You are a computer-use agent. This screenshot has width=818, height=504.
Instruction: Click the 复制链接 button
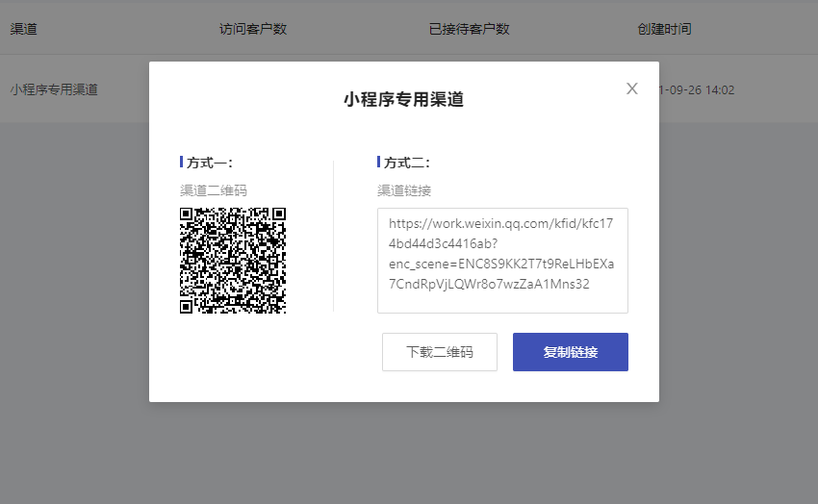coord(571,352)
